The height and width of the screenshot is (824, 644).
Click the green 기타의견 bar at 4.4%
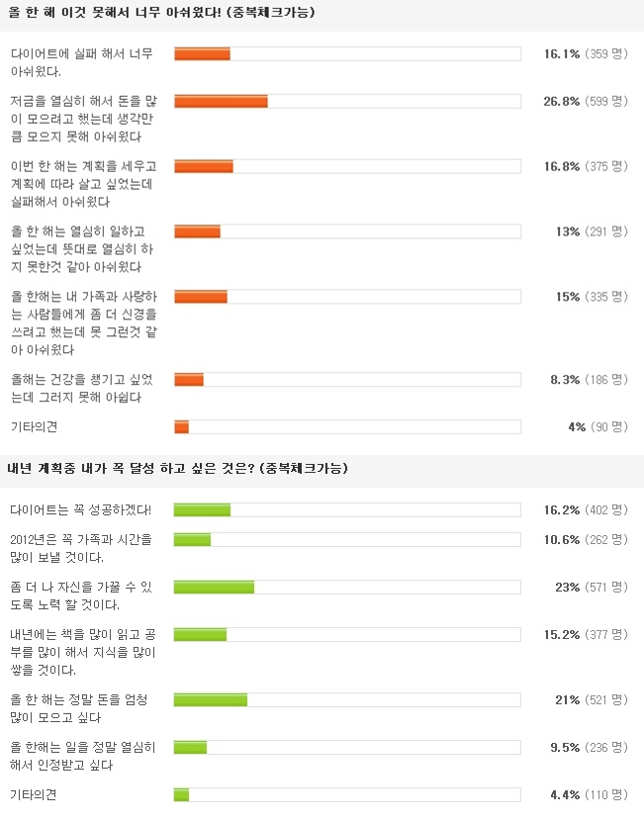pyautogui.click(x=181, y=794)
